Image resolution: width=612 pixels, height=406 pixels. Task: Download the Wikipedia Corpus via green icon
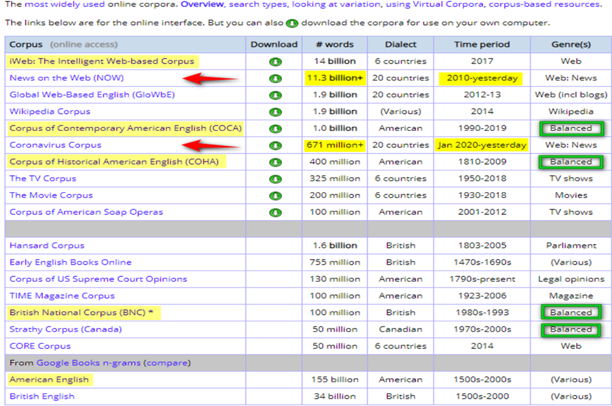274,112
